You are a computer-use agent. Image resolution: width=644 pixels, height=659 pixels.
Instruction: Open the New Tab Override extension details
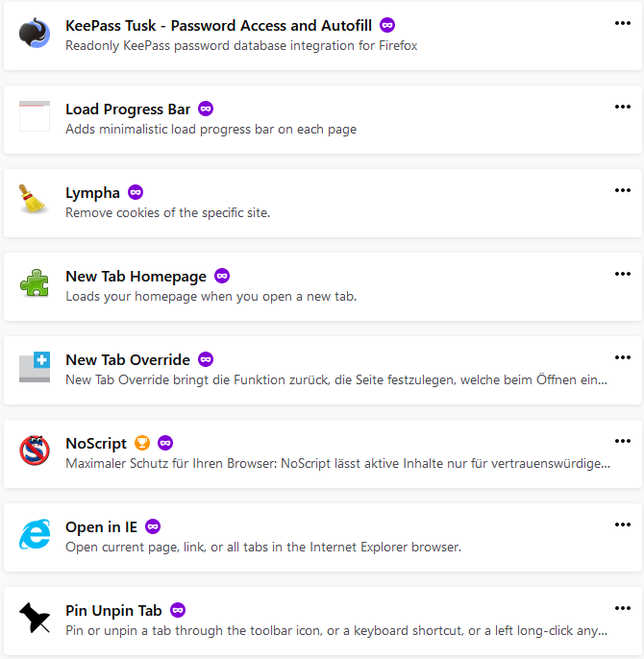tap(128, 359)
